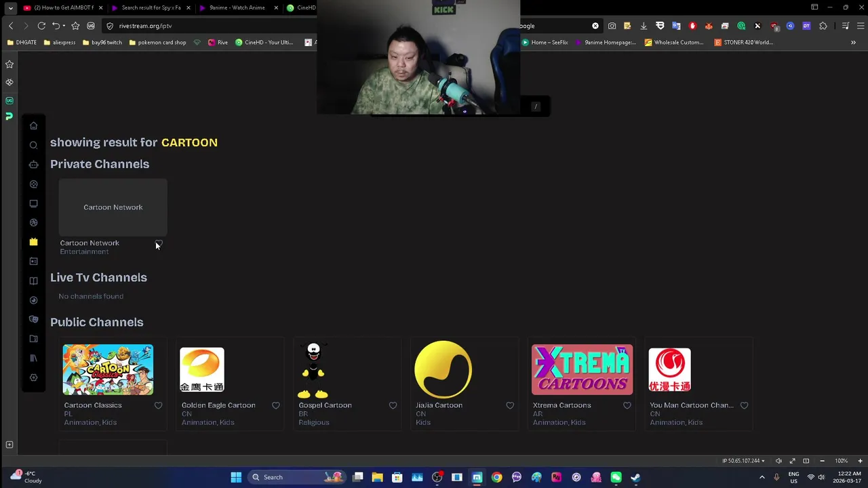Open the music playlist toolbar icon
868x488 pixels.
pos(845,26)
